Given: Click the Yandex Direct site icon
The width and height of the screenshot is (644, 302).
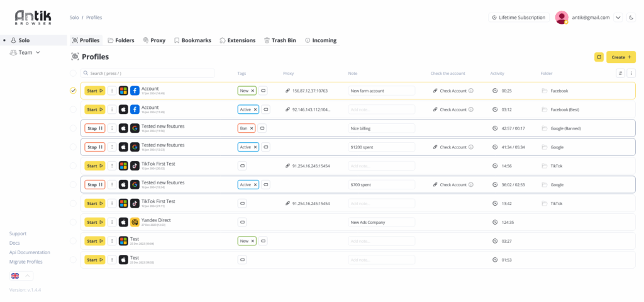Looking at the screenshot, I should pos(135,222).
